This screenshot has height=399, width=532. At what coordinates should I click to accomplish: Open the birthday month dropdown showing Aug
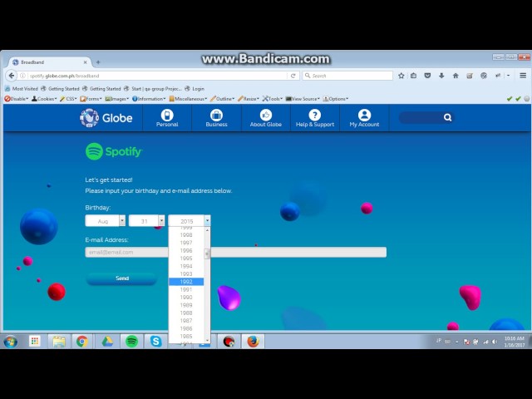pyautogui.click(x=106, y=221)
